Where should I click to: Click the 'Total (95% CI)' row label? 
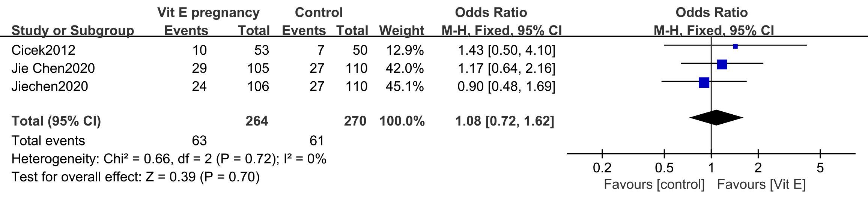(x=56, y=121)
